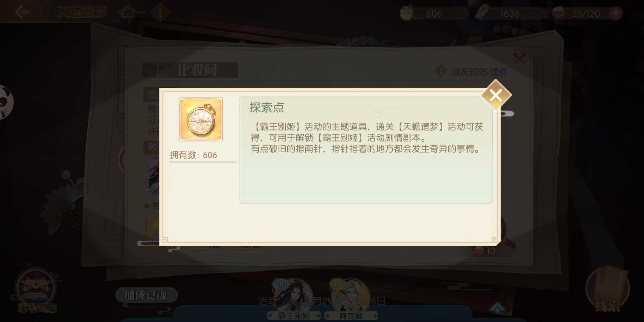Expand the bottom panel with up chevron
This screenshot has width=644, height=322.
pos(497,308)
